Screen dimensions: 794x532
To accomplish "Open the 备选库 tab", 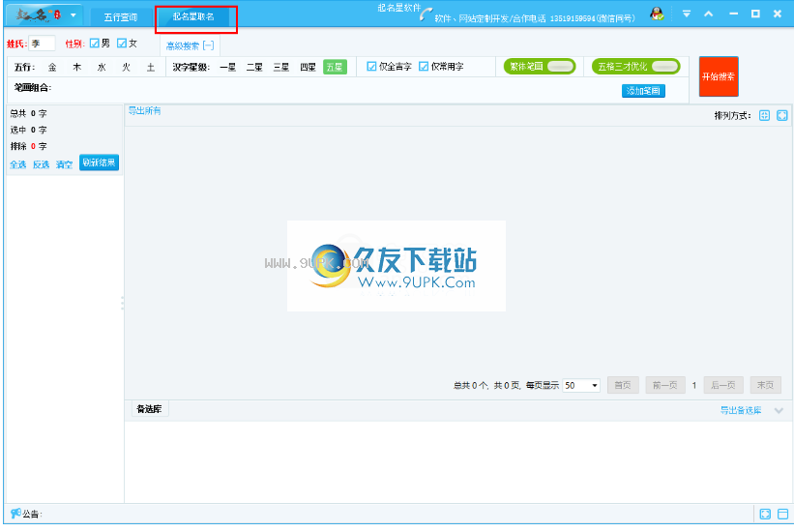I will [149, 409].
